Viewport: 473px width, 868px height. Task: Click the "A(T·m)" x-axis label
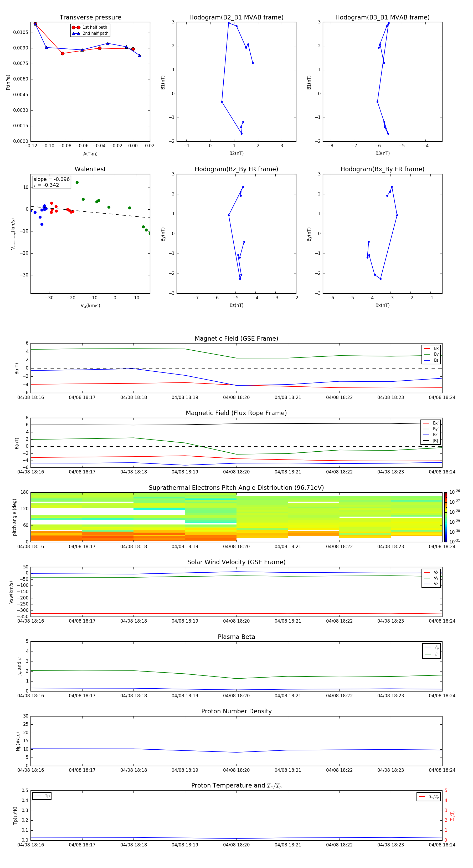click(x=90, y=154)
